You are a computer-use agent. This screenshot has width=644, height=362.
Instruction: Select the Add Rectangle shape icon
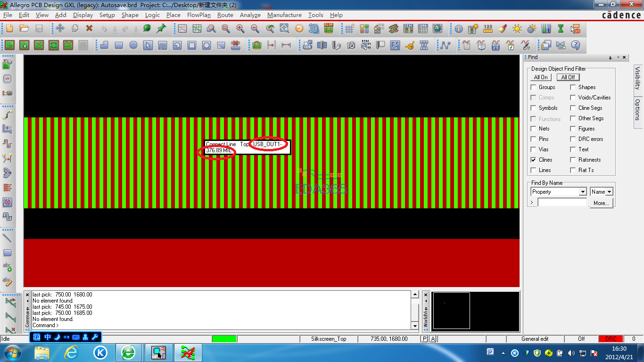(119, 45)
